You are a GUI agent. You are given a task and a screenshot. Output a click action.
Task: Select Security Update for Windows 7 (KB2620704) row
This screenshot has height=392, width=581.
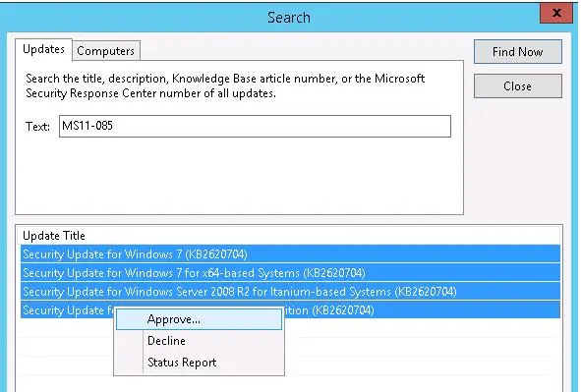click(291, 254)
